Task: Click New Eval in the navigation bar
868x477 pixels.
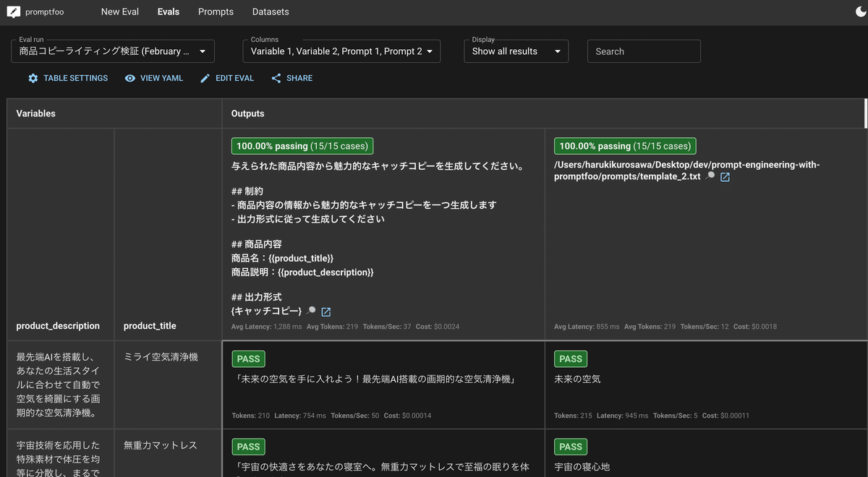Action: tap(119, 12)
